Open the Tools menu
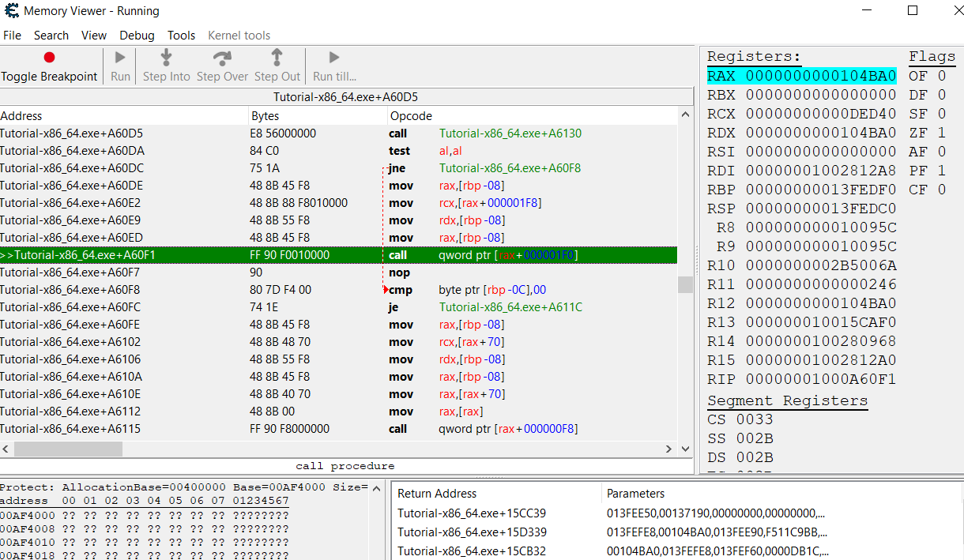Image resolution: width=964 pixels, height=560 pixels. (x=181, y=36)
